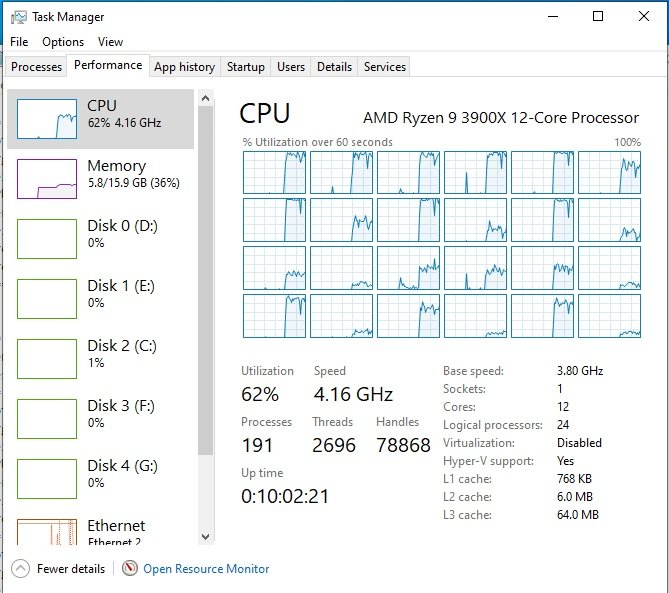Select the Disk 1 (E:) graph thumbnail
The height and width of the screenshot is (593, 669).
pos(47,299)
